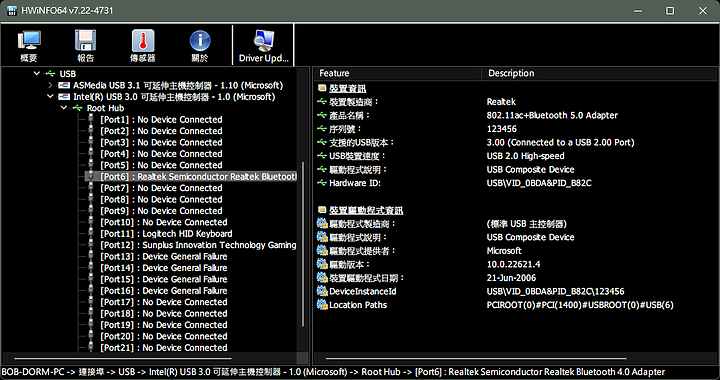Click the plug icon beside Port6
Image resolution: width=720 pixels, height=380 pixels.
click(91, 177)
